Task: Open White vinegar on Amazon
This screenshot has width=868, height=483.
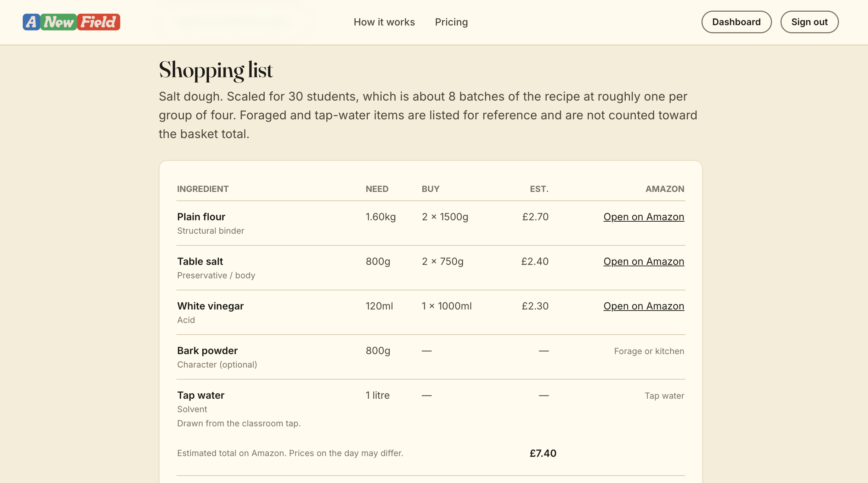Action: tap(643, 306)
